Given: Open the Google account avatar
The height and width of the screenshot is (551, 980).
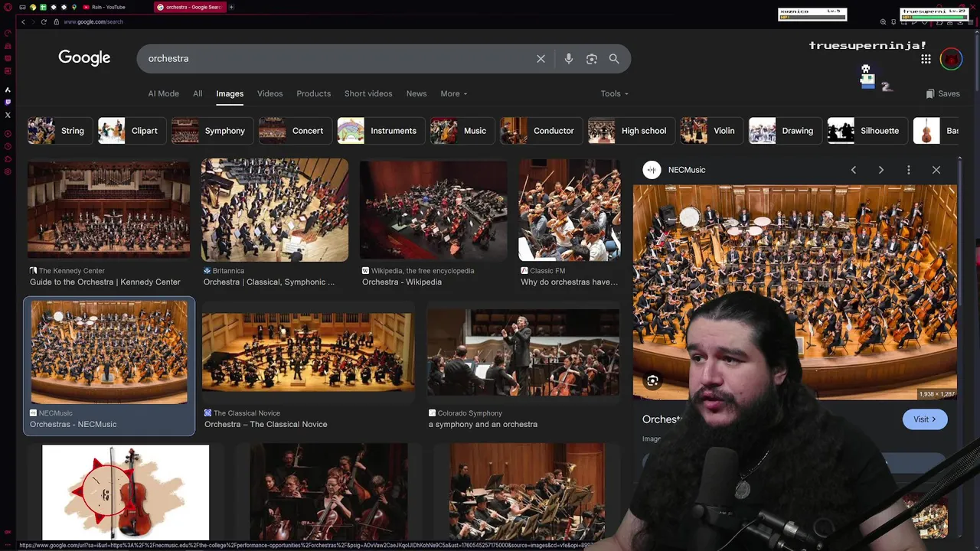Looking at the screenshot, I should pos(951,59).
